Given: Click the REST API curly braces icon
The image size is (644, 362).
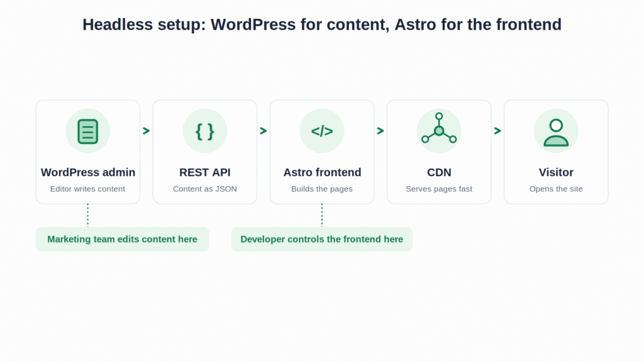Looking at the screenshot, I should [x=204, y=131].
